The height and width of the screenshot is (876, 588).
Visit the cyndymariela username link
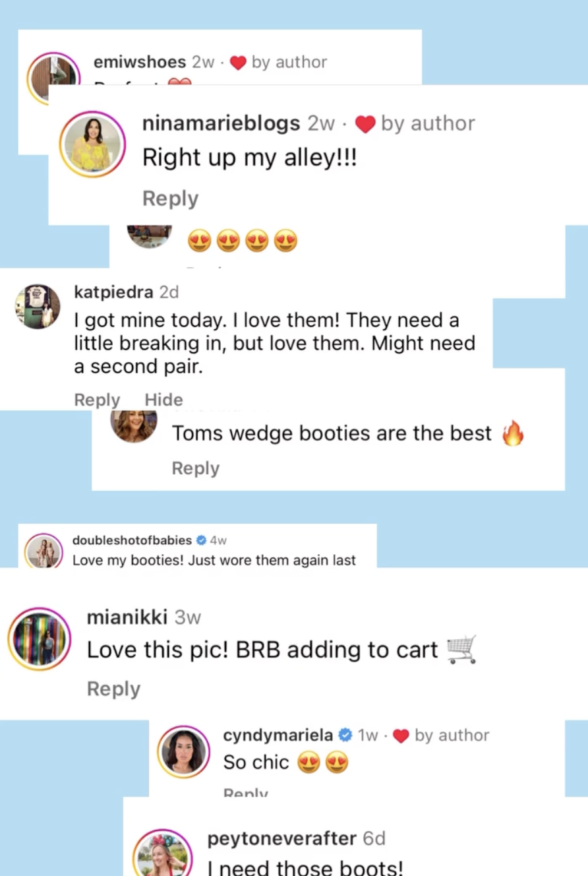click(x=278, y=735)
